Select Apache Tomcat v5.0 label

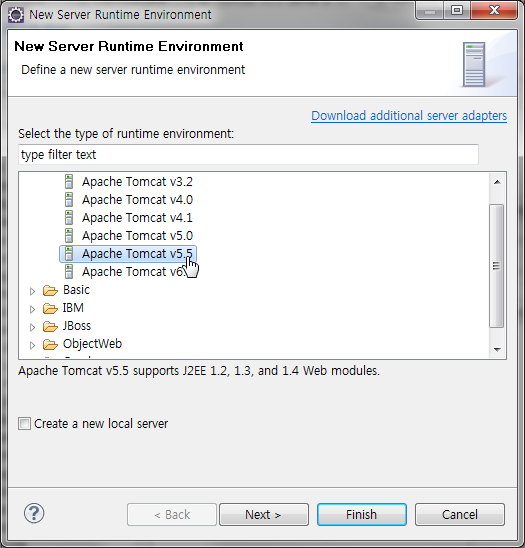pyautogui.click(x=137, y=236)
